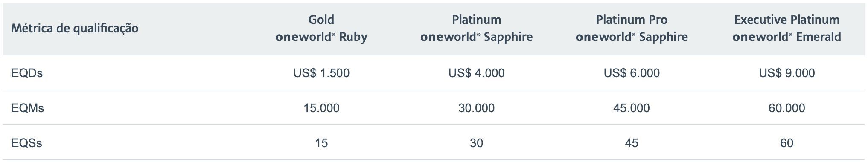
Task: Click the 30.000 EQMs cell
Action: 476,108
